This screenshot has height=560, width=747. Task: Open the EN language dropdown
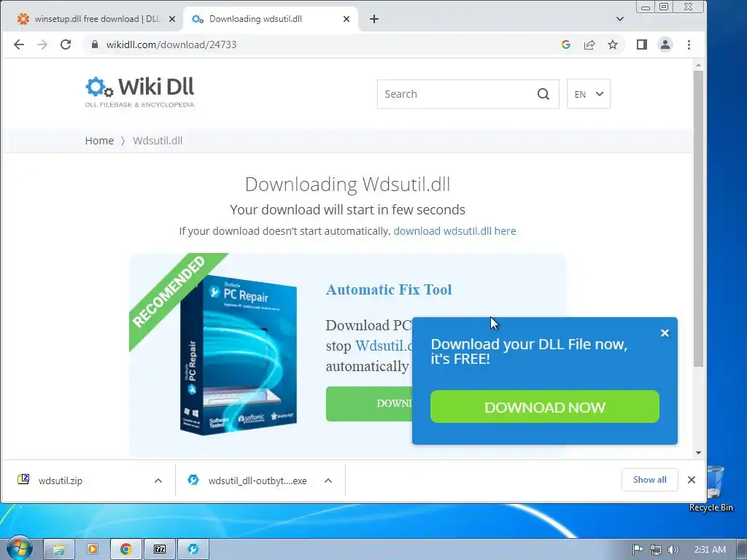589,94
